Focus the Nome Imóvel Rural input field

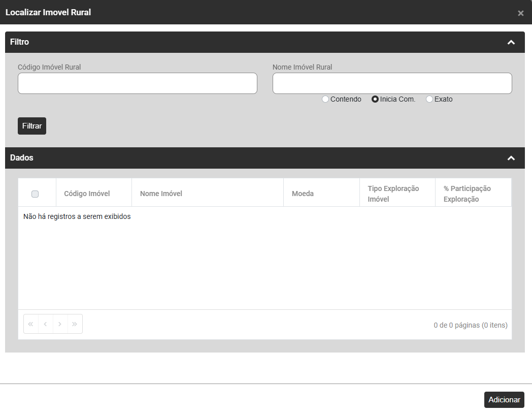coord(392,83)
